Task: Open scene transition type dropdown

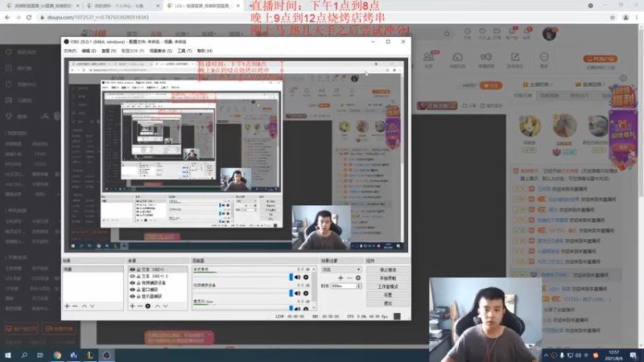Action: (341, 269)
